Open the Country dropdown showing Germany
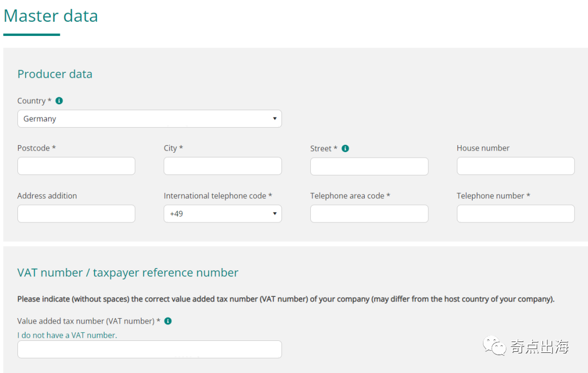This screenshot has height=373, width=588. [x=149, y=119]
